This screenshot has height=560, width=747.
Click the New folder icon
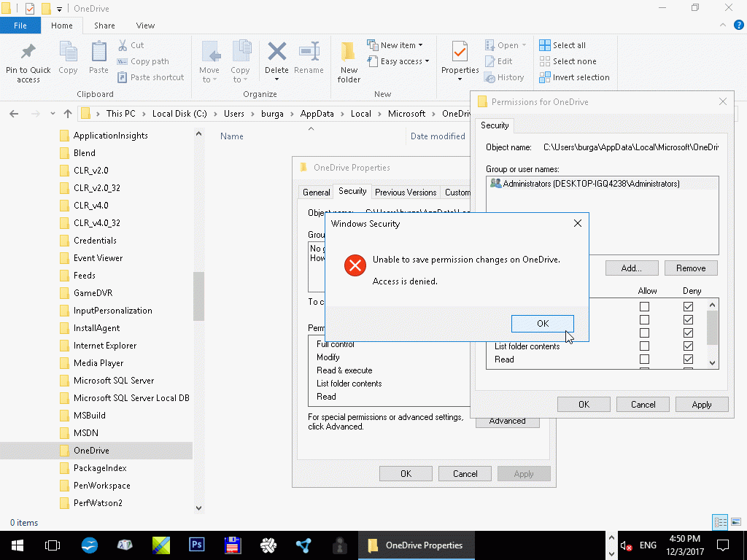348,52
